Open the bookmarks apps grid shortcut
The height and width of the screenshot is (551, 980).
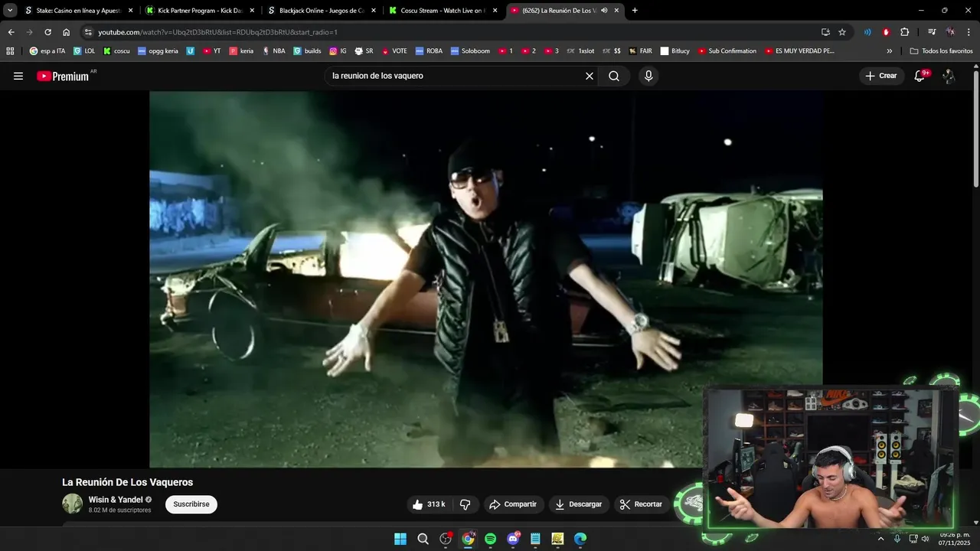[10, 51]
